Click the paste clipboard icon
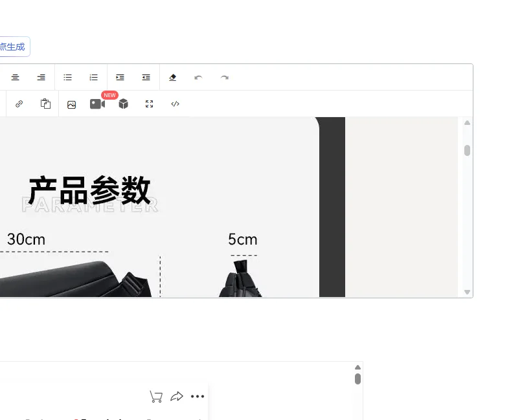 coord(45,104)
